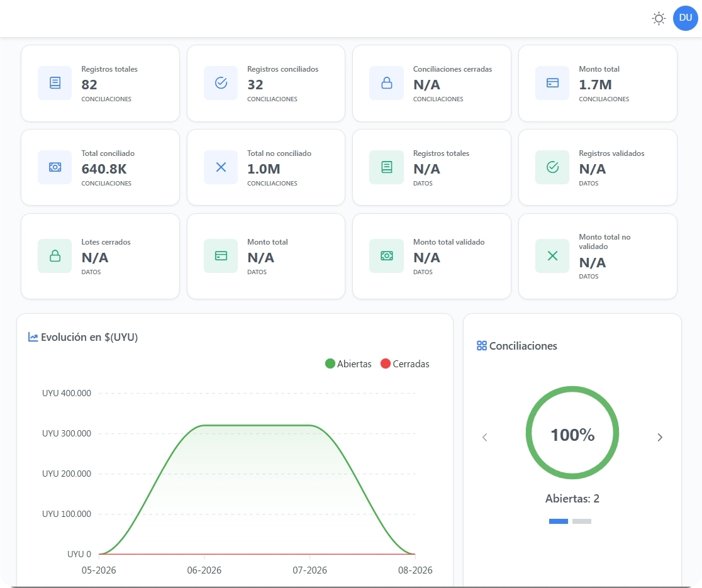Open the DU user avatar menu
The height and width of the screenshot is (588, 702).
pyautogui.click(x=686, y=18)
